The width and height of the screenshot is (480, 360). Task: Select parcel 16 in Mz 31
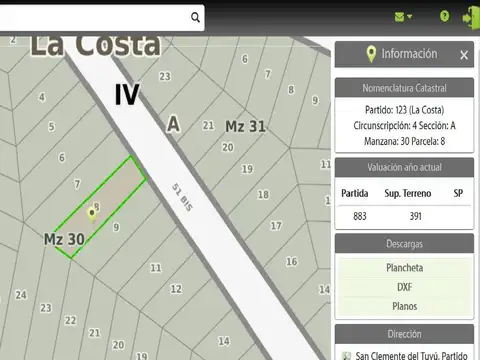(x=291, y=262)
